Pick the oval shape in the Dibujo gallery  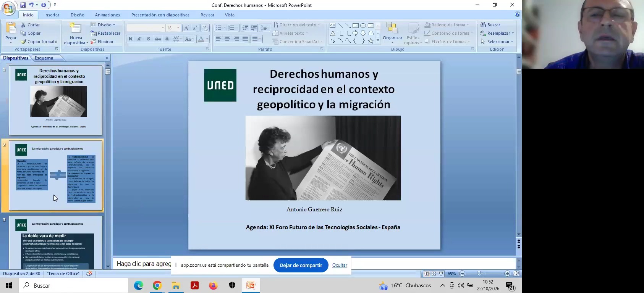363,26
